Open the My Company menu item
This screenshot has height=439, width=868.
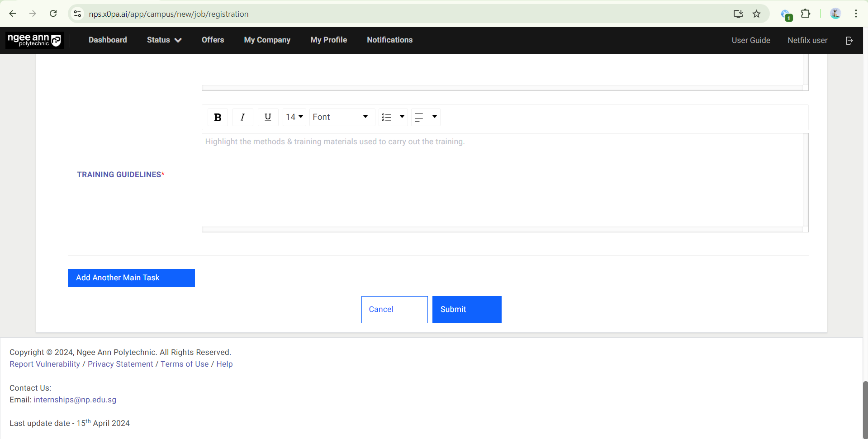pos(267,40)
